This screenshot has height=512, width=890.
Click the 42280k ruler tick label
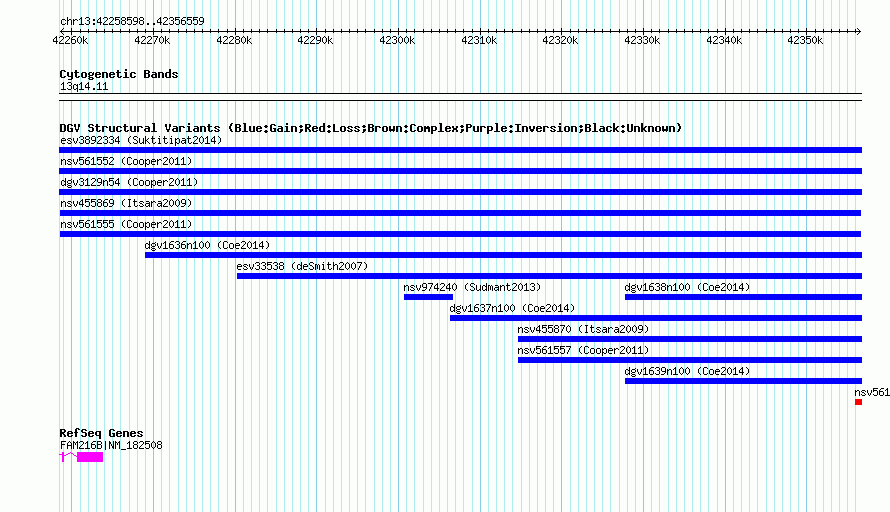[x=234, y=40]
